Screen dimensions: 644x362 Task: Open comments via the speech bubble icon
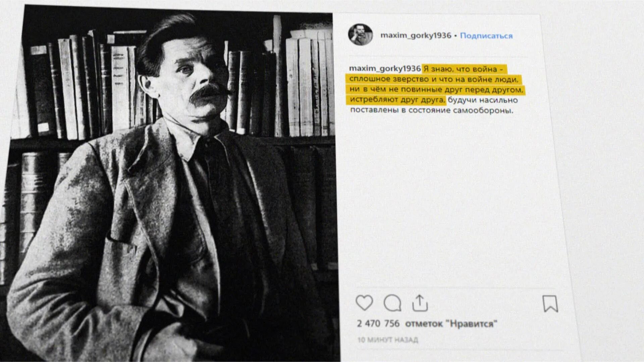click(x=392, y=303)
